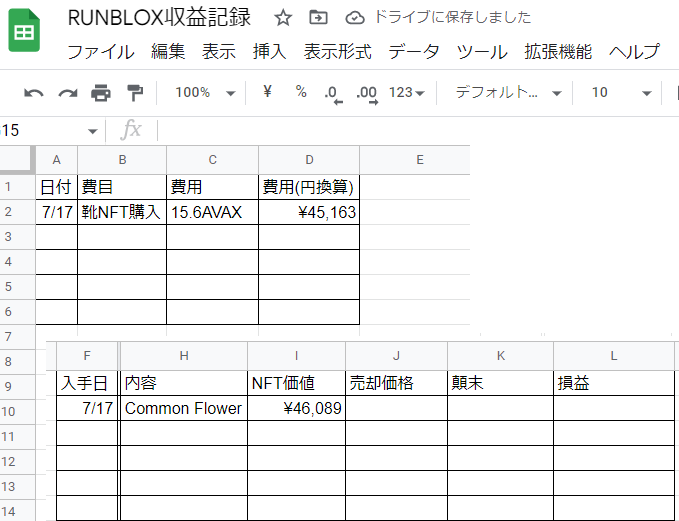Increase decimal places
Image resolution: width=679 pixels, height=521 pixels.
tap(367, 94)
